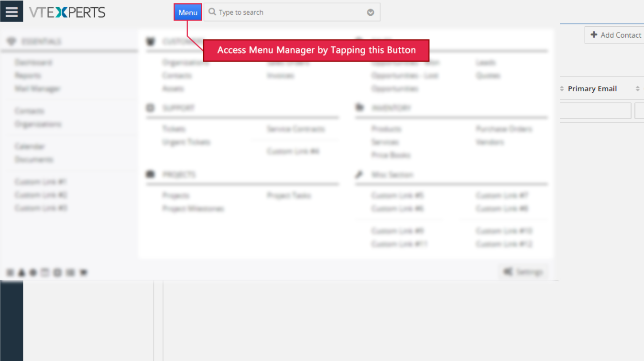644x361 pixels.
Task: Open Opportunities - Lost link
Action: 404,76
